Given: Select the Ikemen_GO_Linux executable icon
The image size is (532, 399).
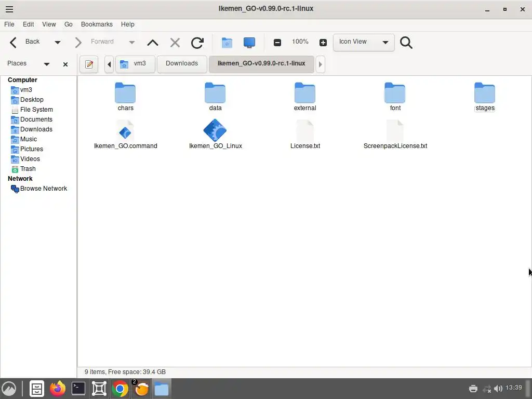Looking at the screenshot, I should (x=215, y=130).
